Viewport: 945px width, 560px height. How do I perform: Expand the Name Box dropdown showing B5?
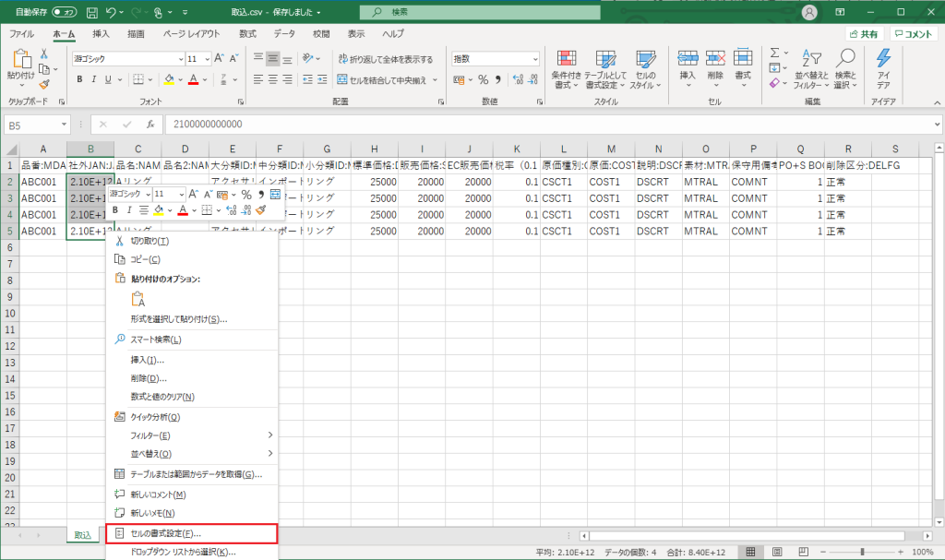point(64,125)
